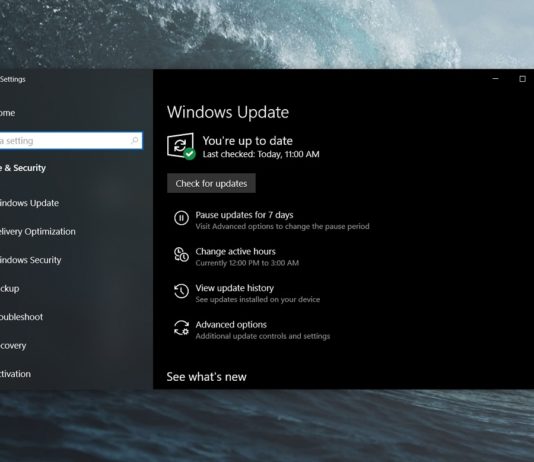Select Backup in the sidebar
Viewport: 534px width, 462px height.
pos(10,289)
